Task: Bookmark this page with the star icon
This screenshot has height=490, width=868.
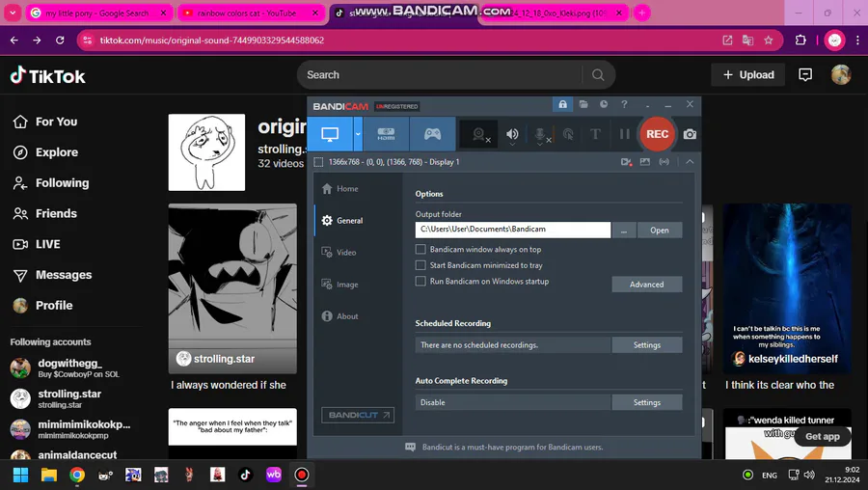Action: pos(769,40)
